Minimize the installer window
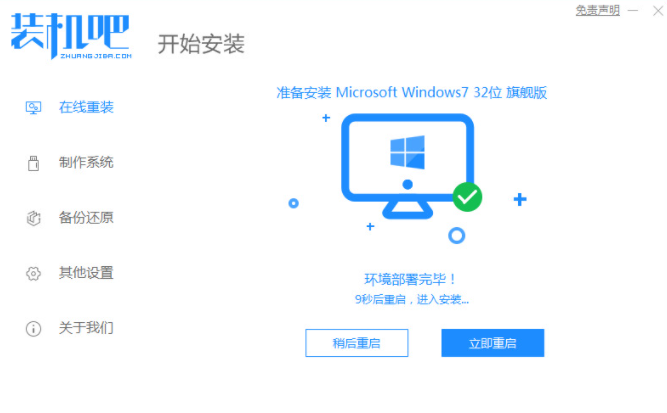This screenshot has height=413, width=667. (633, 11)
